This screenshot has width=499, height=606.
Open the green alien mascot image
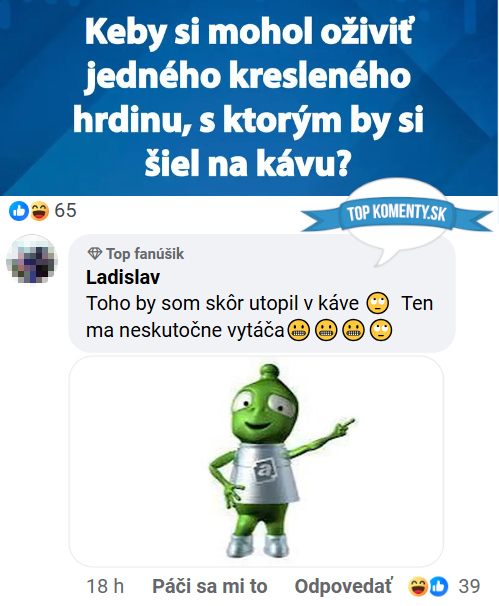tap(256, 461)
